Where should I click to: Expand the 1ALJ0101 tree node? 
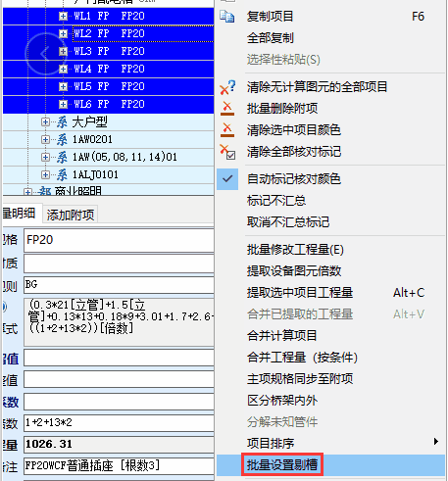45,175
